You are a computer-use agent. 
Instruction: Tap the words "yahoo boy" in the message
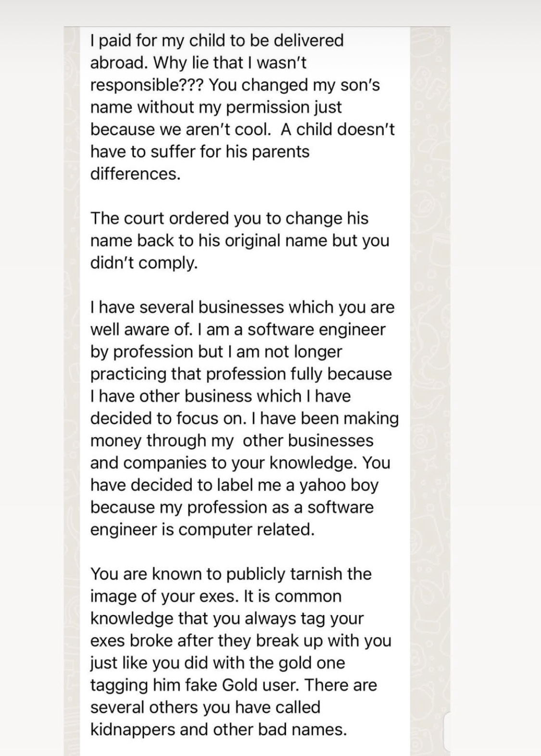[x=339, y=485]
